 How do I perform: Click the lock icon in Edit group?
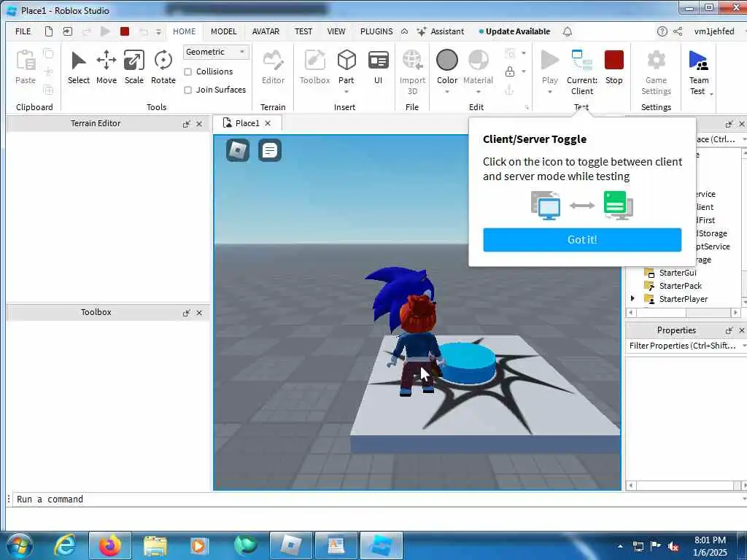510,71
